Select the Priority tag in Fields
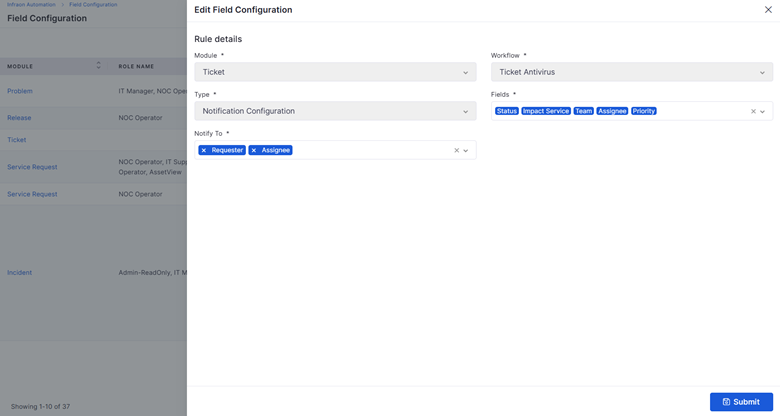This screenshot has width=780, height=416. click(644, 111)
